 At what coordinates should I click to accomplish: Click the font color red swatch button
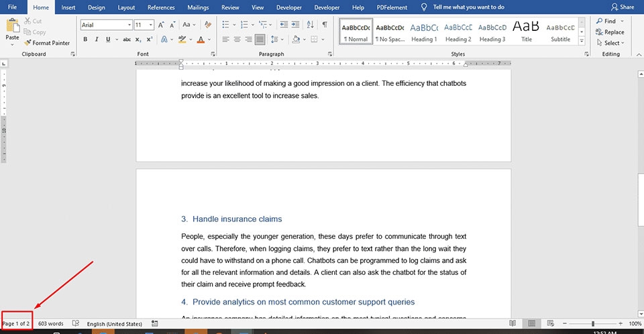point(201,40)
